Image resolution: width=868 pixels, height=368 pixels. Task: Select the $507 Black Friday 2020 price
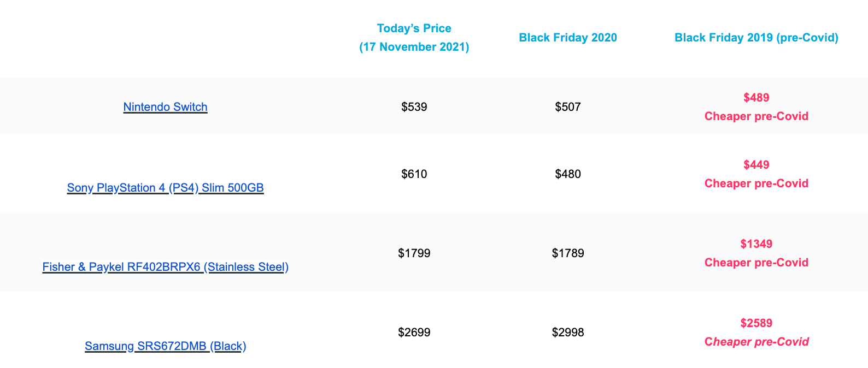click(568, 107)
